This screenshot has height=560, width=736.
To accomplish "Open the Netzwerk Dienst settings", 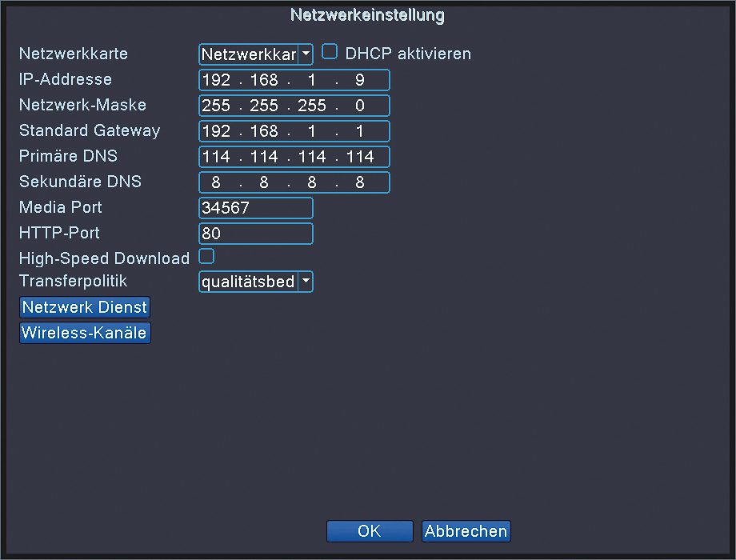I will tap(85, 307).
